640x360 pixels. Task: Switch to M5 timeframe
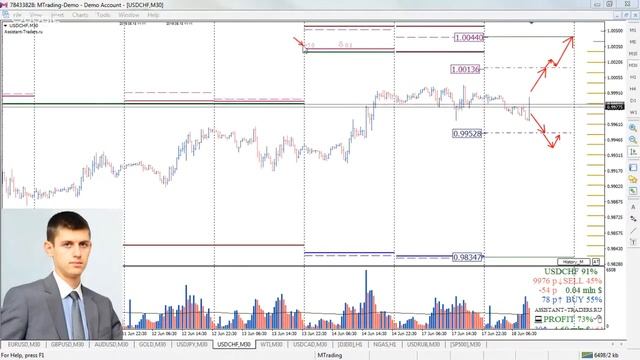pos(633,42)
